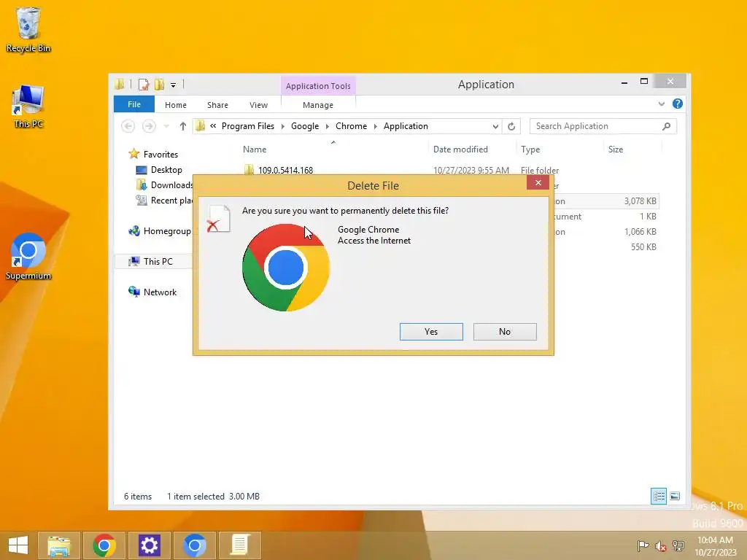This screenshot has height=560, width=747.
Task: Sort by Size column header
Action: pyautogui.click(x=616, y=149)
